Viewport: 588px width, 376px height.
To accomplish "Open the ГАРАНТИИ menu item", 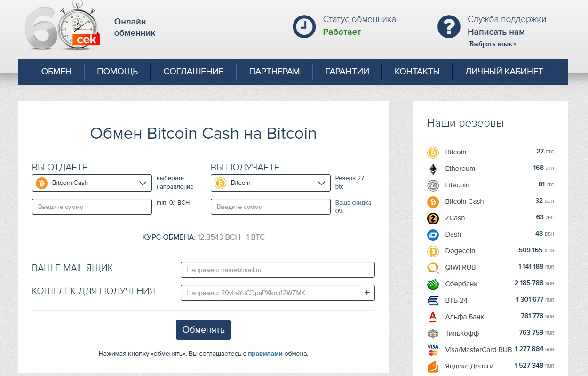I will point(347,72).
